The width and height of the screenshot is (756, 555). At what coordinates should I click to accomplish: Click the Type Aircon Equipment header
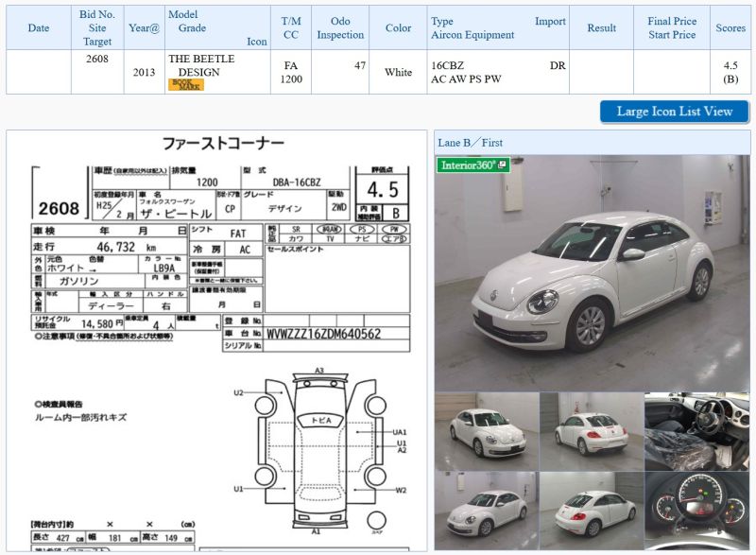[498, 27]
